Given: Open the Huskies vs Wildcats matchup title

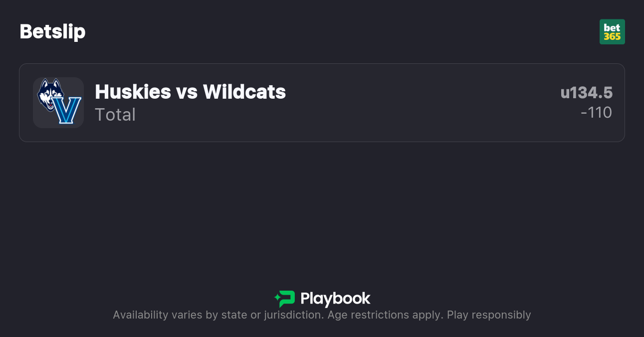Looking at the screenshot, I should point(190,92).
